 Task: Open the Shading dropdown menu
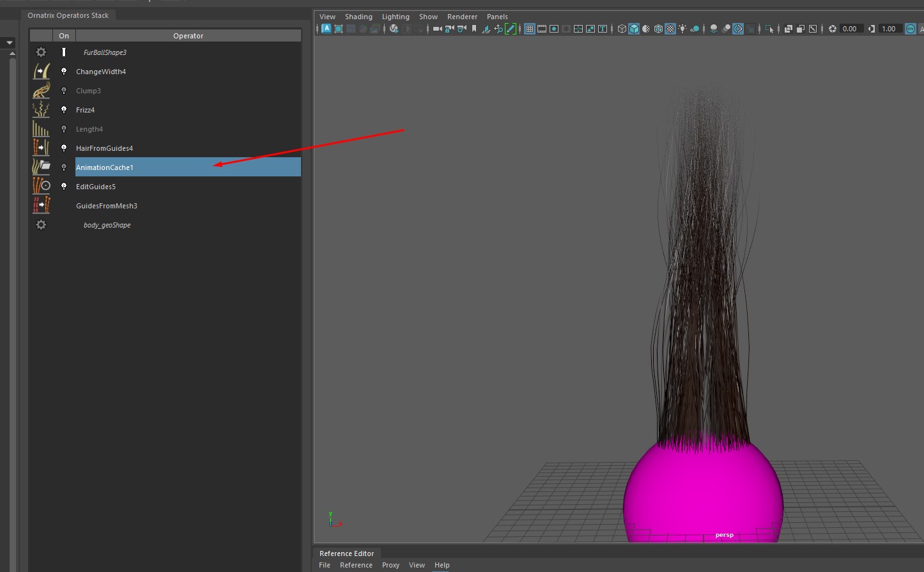point(358,17)
